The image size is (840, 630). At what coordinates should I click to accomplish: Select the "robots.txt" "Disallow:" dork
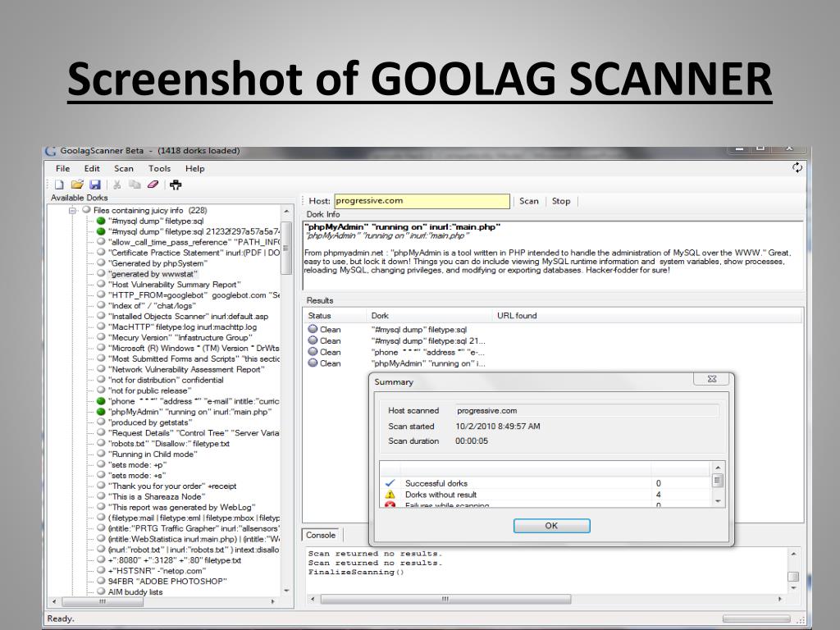(169, 444)
